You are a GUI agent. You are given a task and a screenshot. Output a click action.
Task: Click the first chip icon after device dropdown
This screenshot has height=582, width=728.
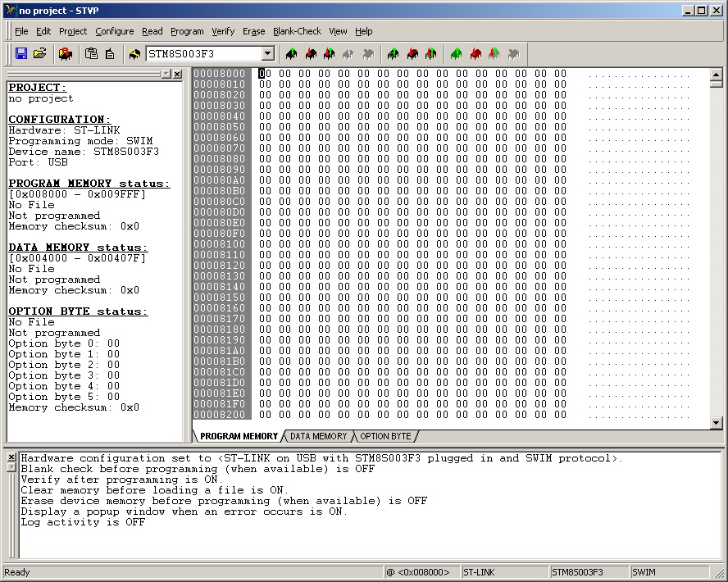pyautogui.click(x=291, y=54)
